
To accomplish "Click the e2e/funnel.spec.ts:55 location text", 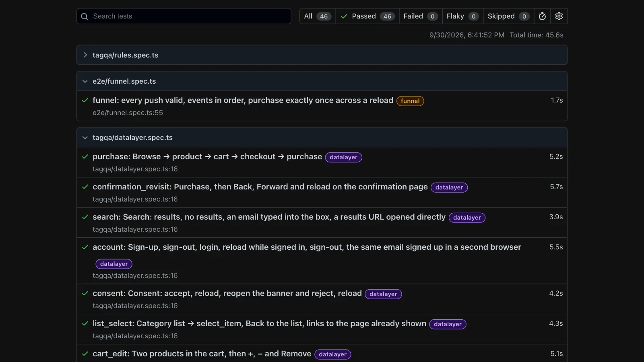I will (x=128, y=113).
